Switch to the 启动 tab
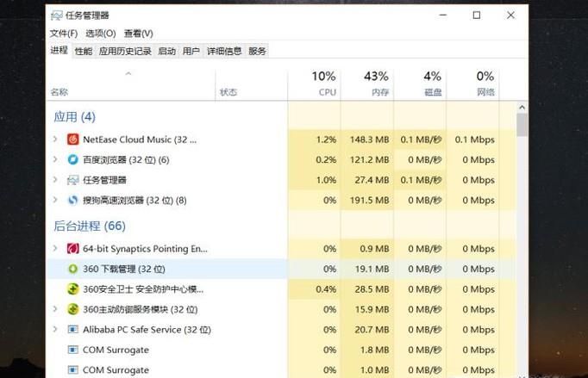Image resolution: width=588 pixels, height=378 pixels. click(167, 51)
